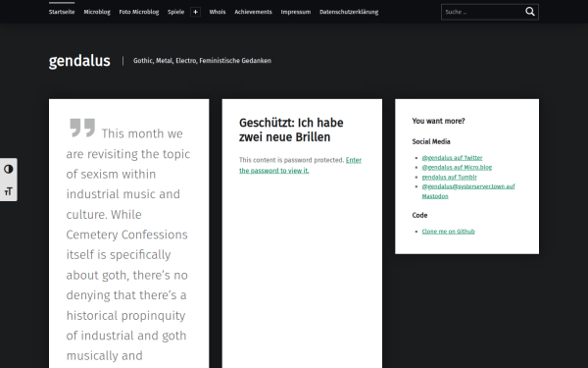Viewport: 588px width, 368px height.
Task: Click the search magnifier icon
Action: [530, 12]
